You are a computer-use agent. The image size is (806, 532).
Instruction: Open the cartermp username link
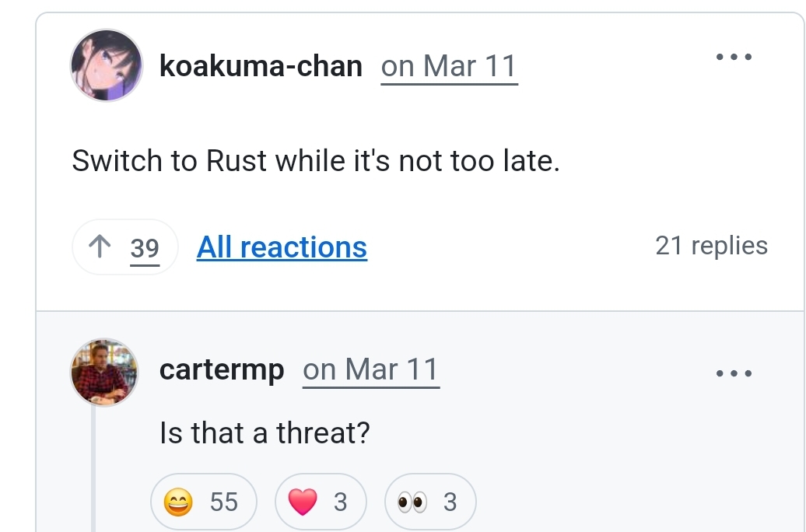222,369
